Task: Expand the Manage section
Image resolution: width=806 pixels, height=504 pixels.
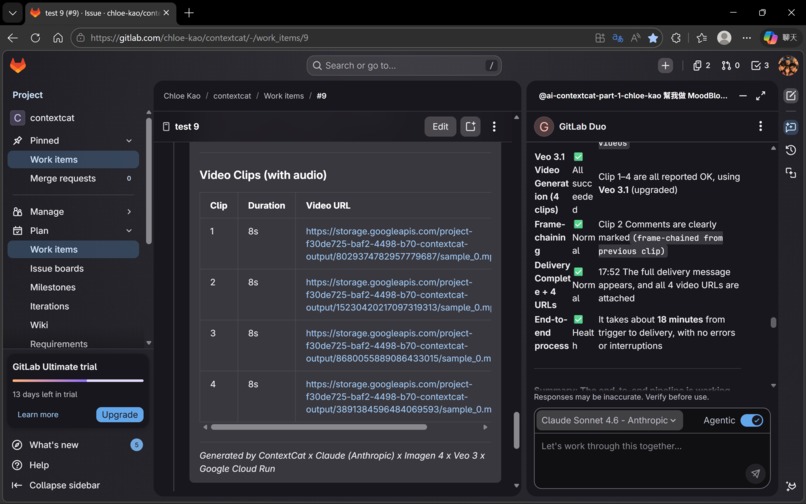Action: pos(129,211)
